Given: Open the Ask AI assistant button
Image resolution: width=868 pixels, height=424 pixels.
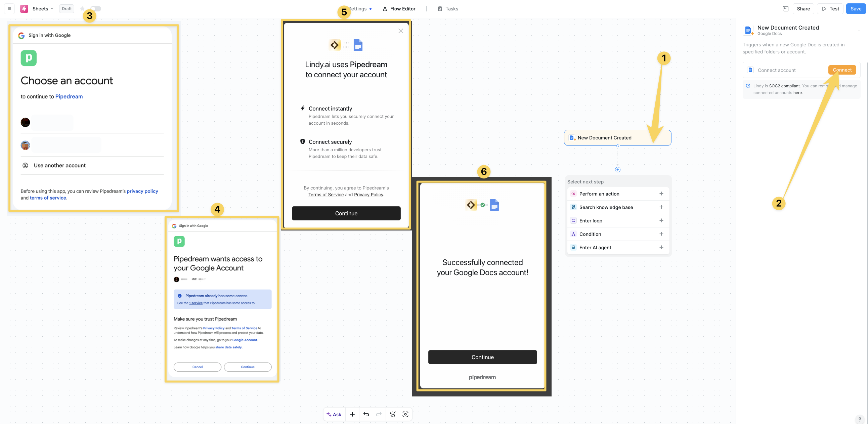Looking at the screenshot, I should [x=334, y=414].
